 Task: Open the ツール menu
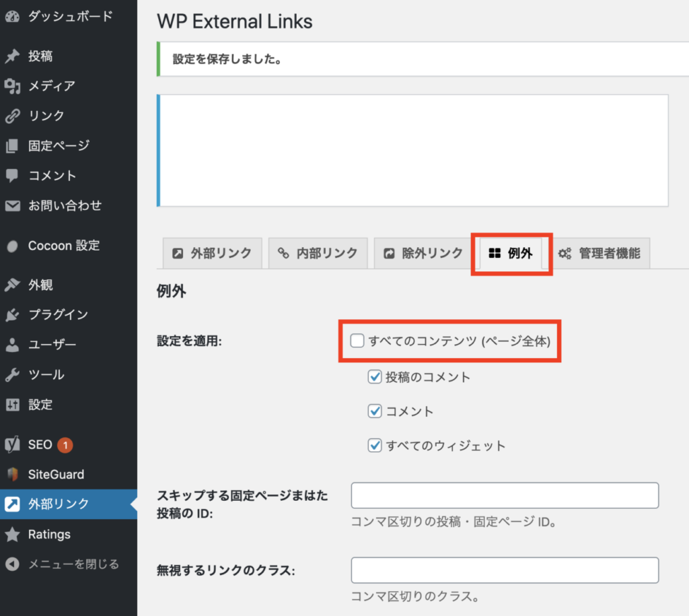click(x=69, y=374)
